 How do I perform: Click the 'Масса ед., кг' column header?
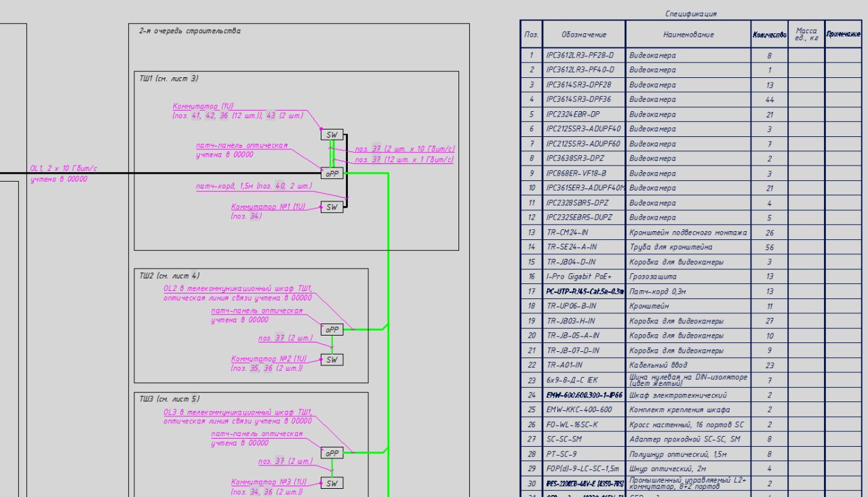click(806, 35)
